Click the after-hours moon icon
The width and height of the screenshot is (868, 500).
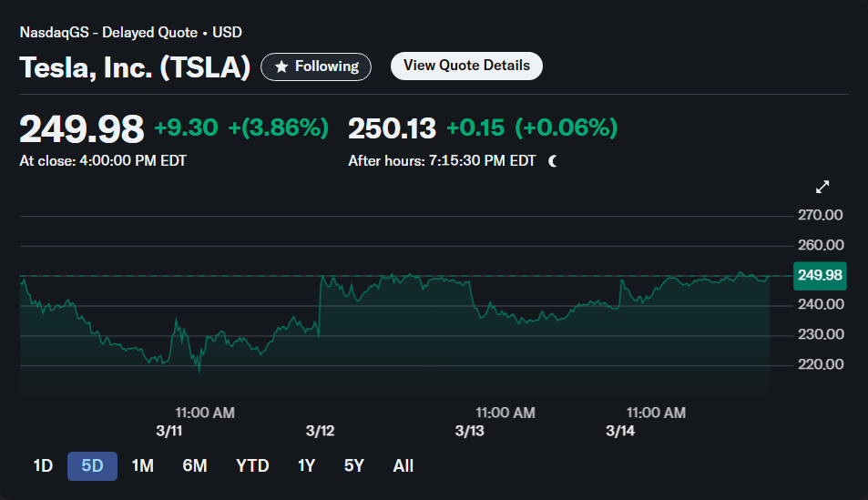click(x=553, y=161)
